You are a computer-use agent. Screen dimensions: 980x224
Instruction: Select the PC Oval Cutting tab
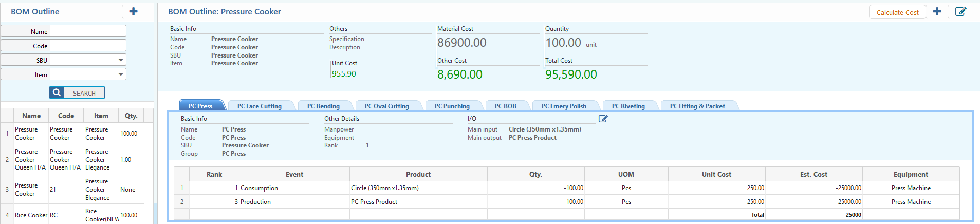click(386, 106)
